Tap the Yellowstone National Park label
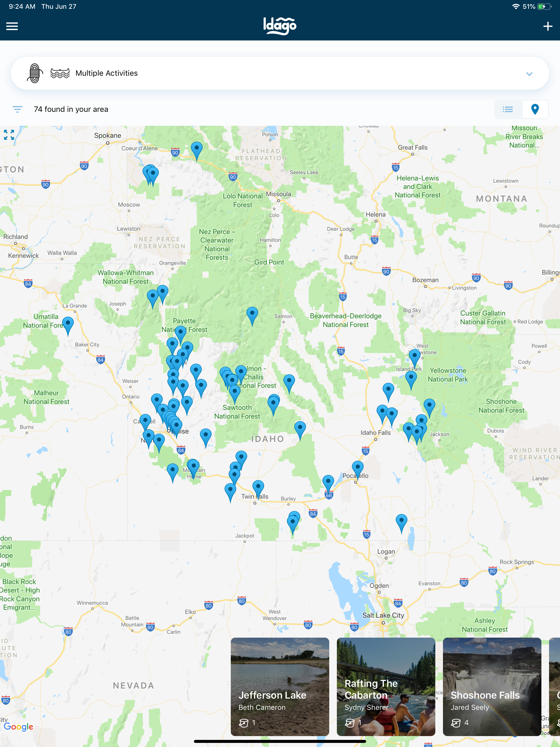Viewport: 560px width, 747px height. (448, 375)
